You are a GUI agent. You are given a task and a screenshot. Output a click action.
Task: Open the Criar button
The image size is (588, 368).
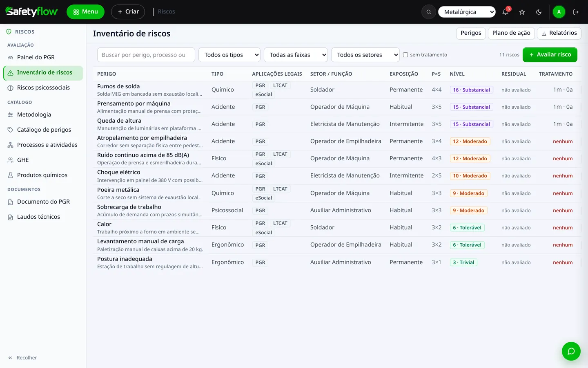(x=128, y=12)
